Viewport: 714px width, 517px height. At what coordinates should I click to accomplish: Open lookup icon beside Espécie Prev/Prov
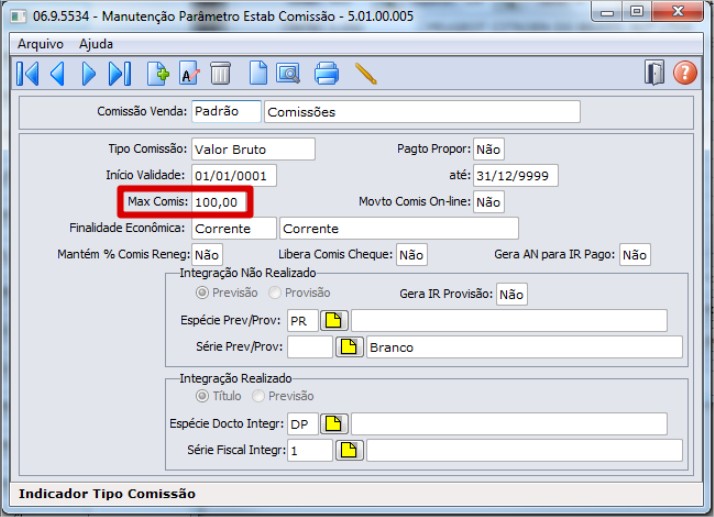pyautogui.click(x=334, y=321)
